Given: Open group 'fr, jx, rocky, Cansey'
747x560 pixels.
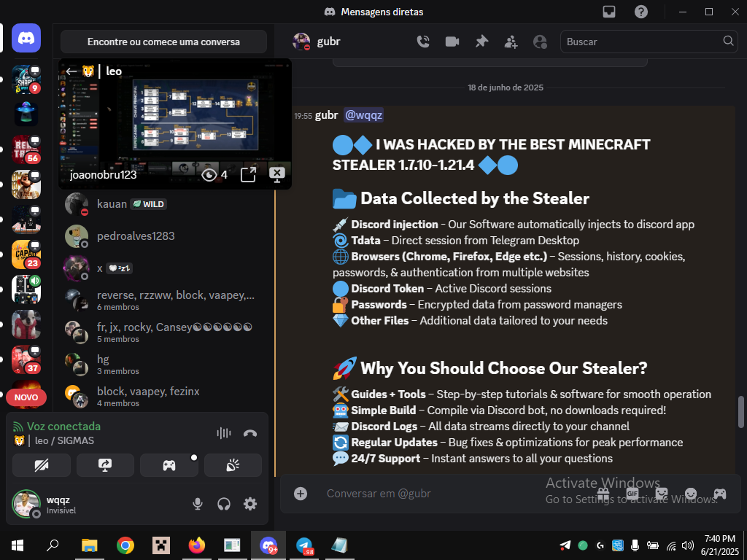Looking at the screenshot, I should click(x=165, y=332).
